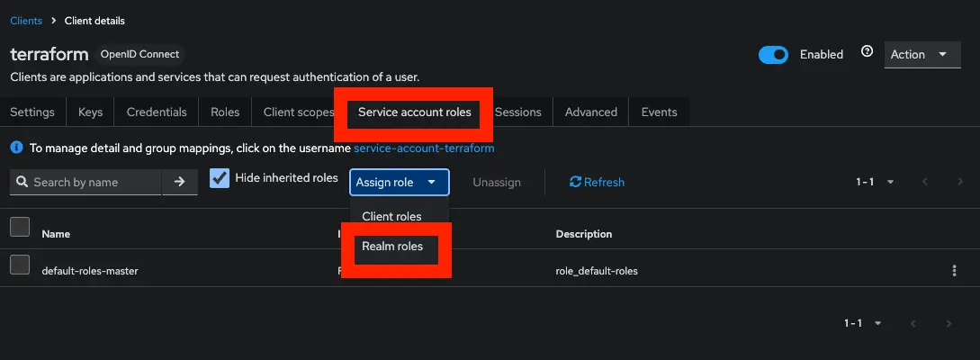
Task: Go to Clients breadcrumb link
Action: tap(26, 21)
